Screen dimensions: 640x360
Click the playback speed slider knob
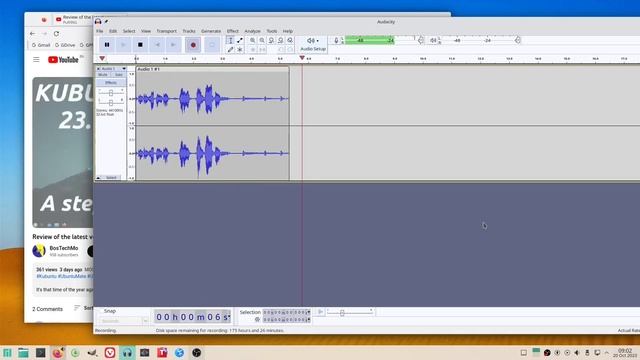coord(342,313)
